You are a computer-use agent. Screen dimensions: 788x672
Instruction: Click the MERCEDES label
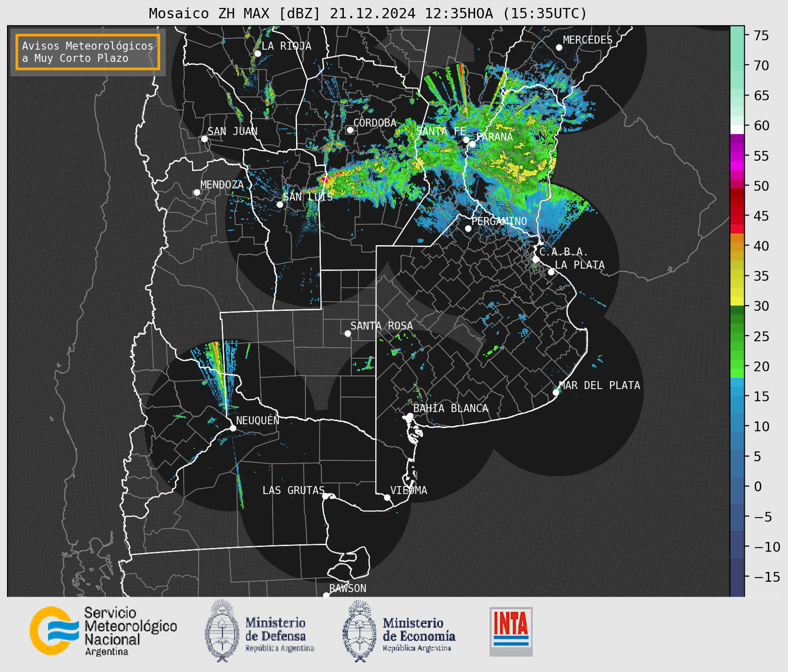[x=588, y=40]
